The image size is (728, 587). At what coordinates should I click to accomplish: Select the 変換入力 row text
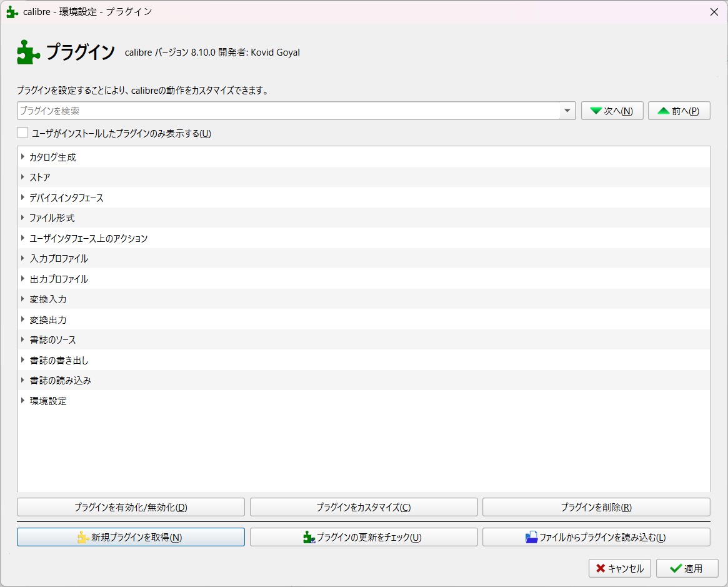[48, 299]
